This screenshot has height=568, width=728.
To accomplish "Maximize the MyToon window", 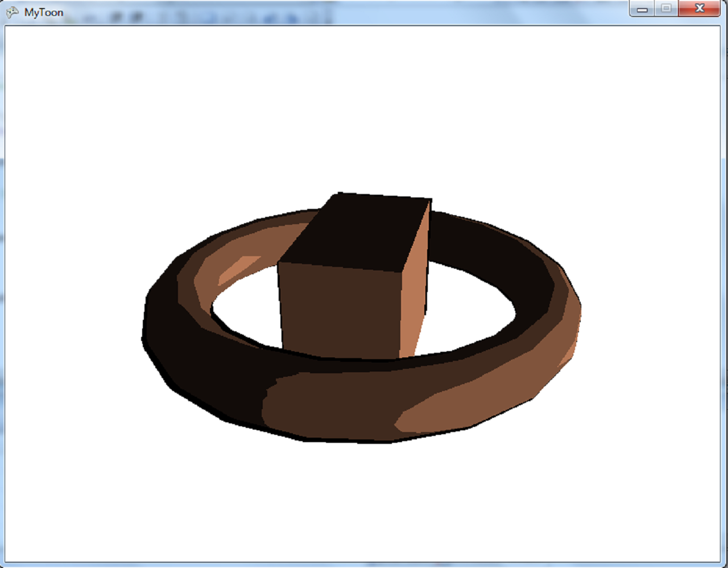I will (x=667, y=9).
